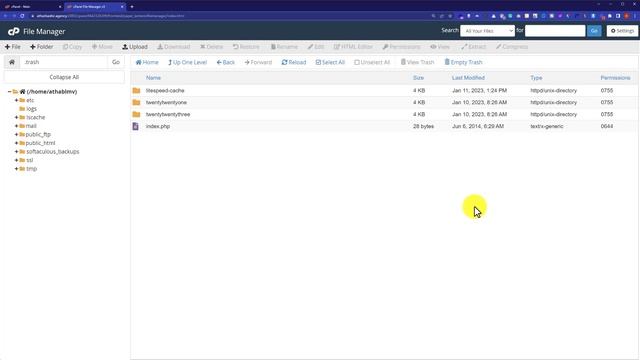
Task: Click the Move toolbar button
Action: (x=102, y=47)
